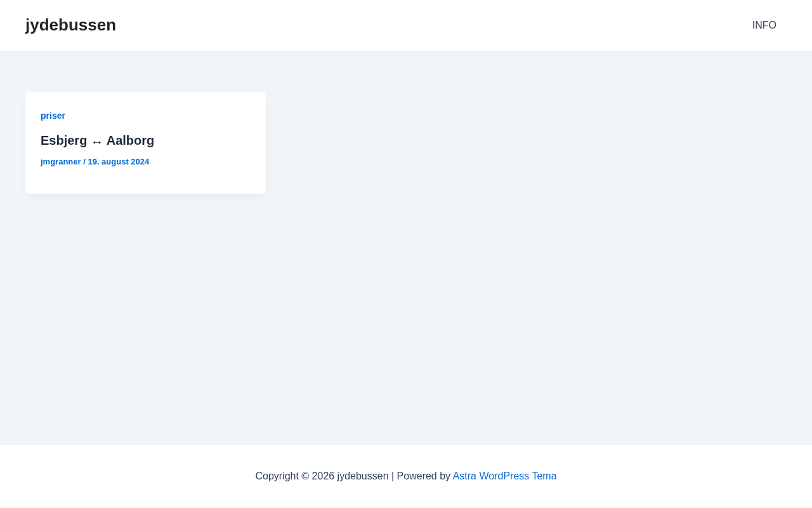Follow the Astra WordPress Tema link
The image size is (812, 508).
pos(504,476)
